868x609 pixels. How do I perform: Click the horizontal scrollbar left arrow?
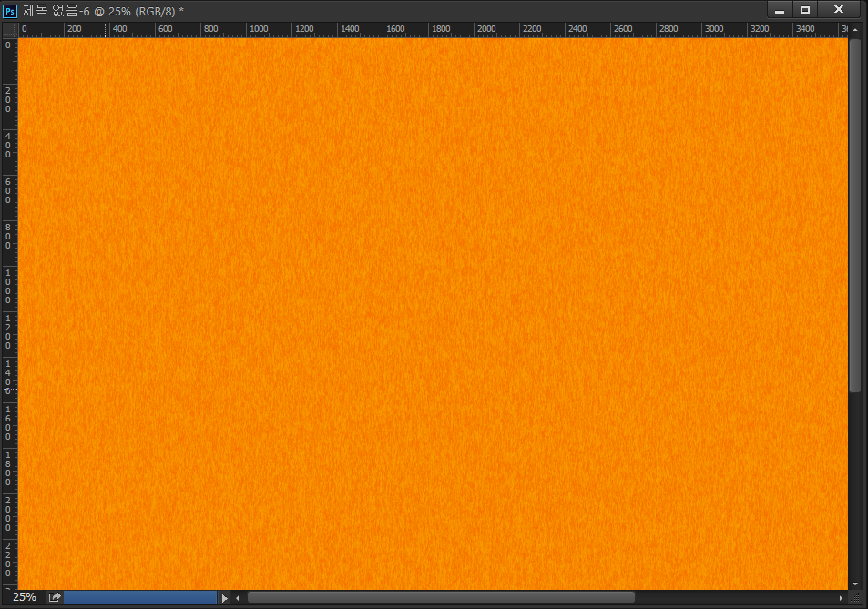[x=238, y=598]
